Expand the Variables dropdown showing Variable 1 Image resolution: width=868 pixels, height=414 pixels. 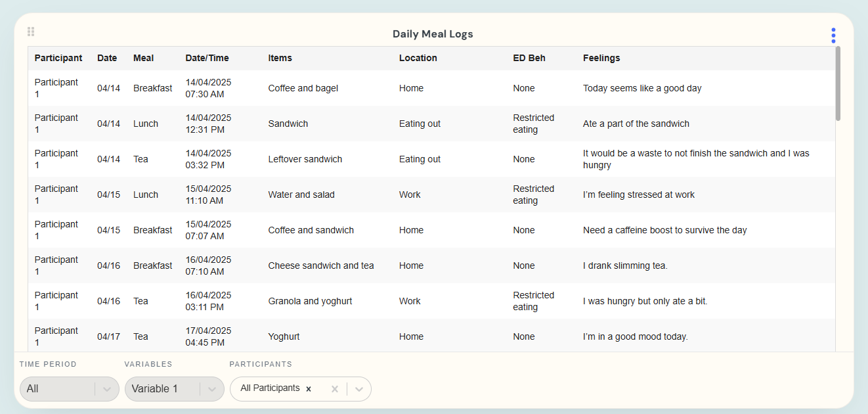(x=211, y=389)
